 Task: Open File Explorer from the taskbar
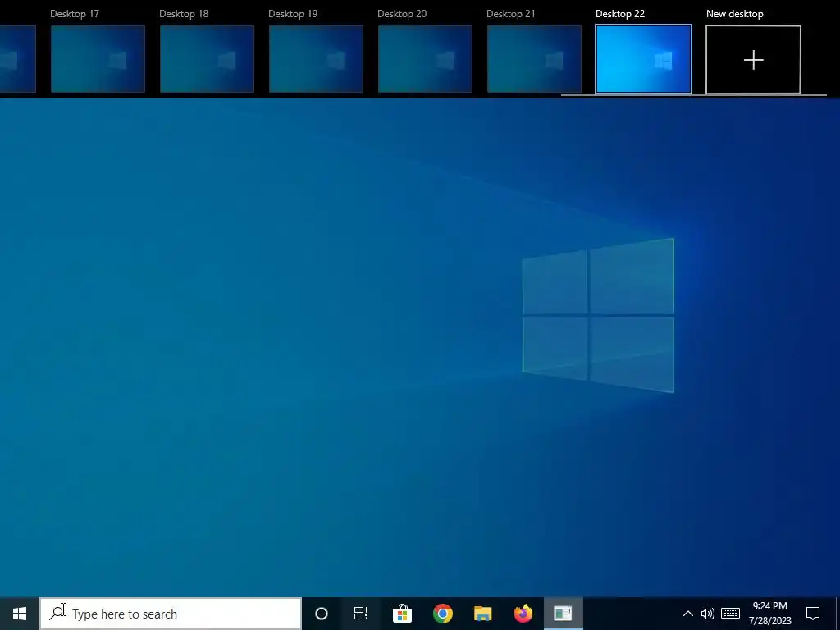482,614
